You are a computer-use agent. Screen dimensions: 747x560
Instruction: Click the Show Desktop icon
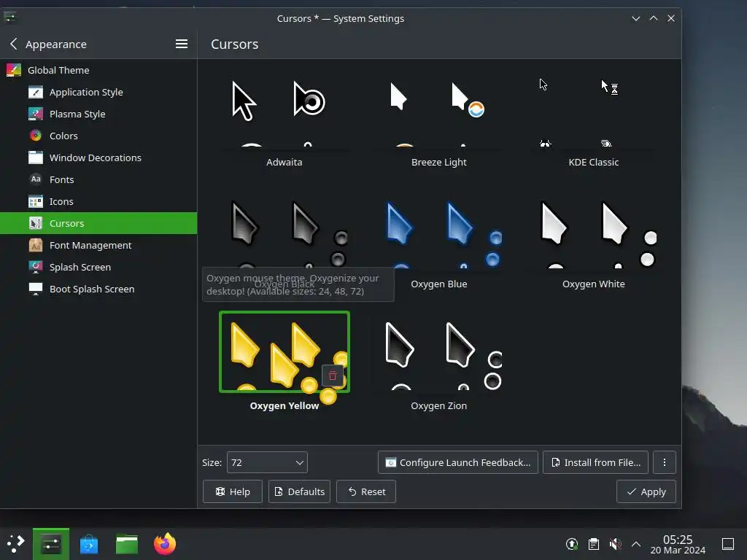[x=728, y=544]
